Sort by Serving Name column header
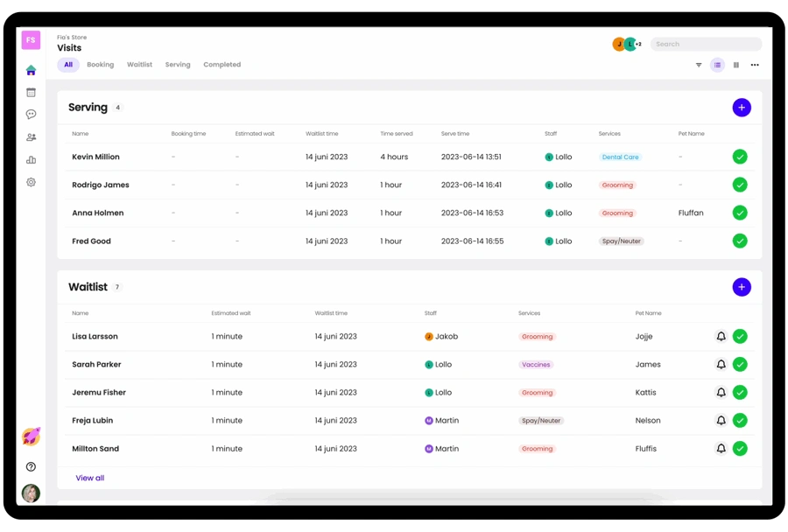788x532 pixels. click(x=80, y=134)
